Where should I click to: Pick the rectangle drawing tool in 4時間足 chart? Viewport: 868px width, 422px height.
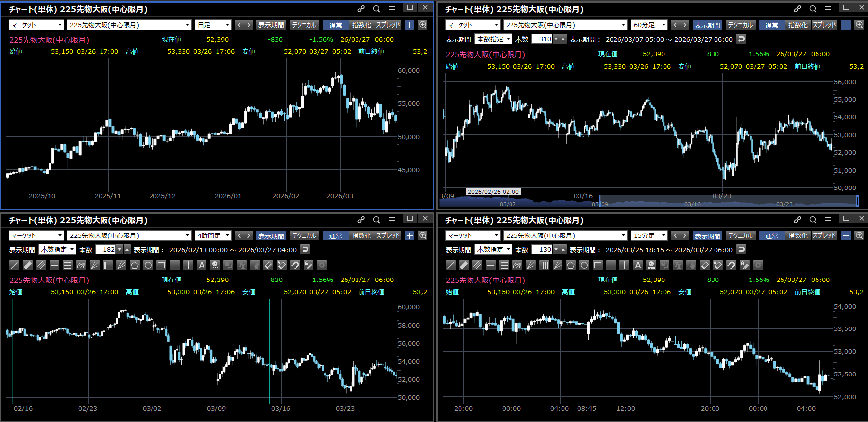pos(161,265)
